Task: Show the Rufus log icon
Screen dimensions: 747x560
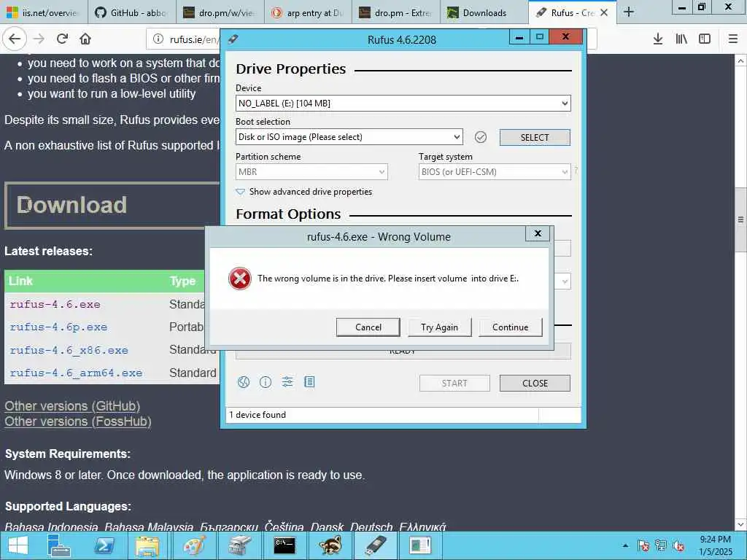Action: click(x=309, y=382)
